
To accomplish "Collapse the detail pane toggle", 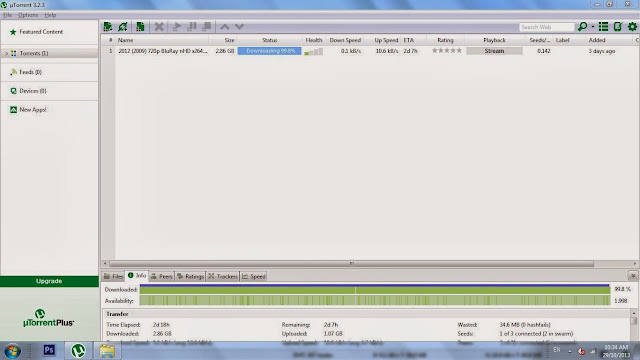I will (633, 276).
